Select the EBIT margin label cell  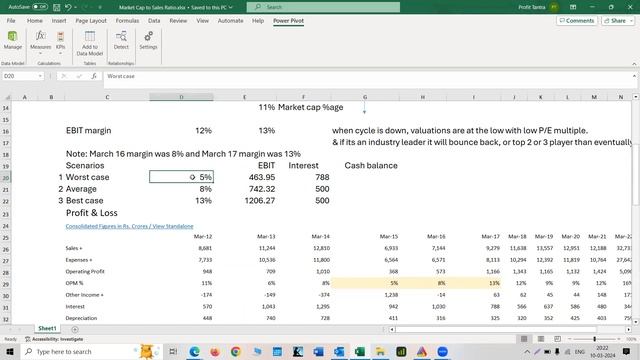(107, 131)
